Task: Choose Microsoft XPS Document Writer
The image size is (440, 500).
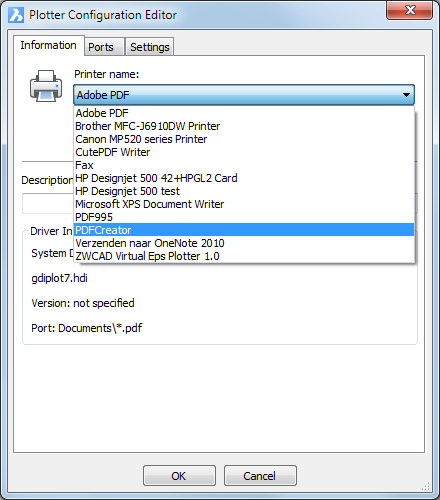Action: pyautogui.click(x=244, y=204)
